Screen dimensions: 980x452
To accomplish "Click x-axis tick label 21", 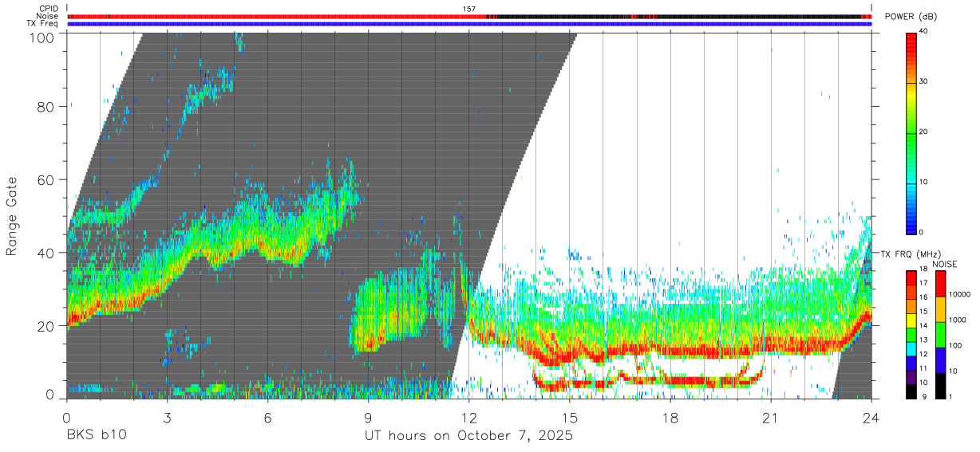I will 771,418.
